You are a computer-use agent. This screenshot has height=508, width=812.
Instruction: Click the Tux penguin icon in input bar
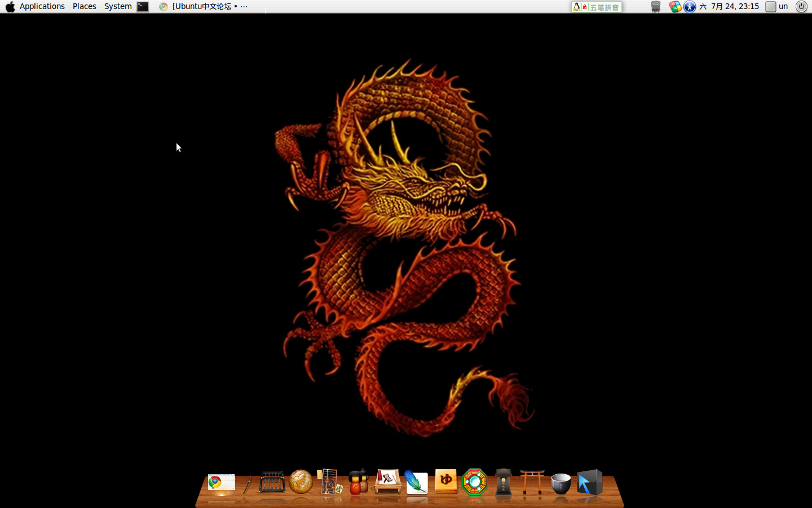(576, 7)
